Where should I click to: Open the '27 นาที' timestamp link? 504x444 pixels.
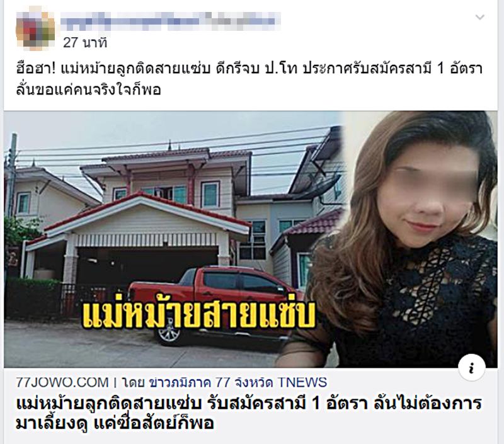(85, 42)
